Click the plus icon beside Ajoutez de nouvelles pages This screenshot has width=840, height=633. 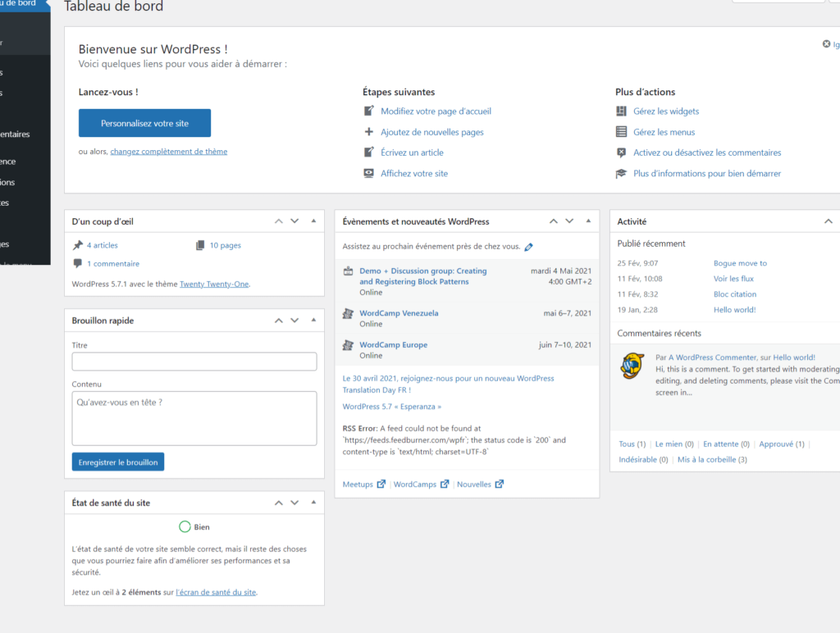pos(368,132)
